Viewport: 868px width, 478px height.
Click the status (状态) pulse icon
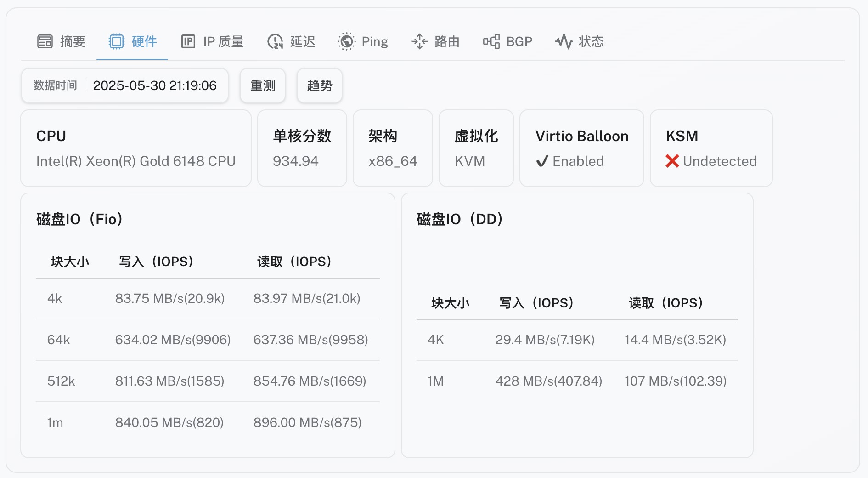pos(564,41)
